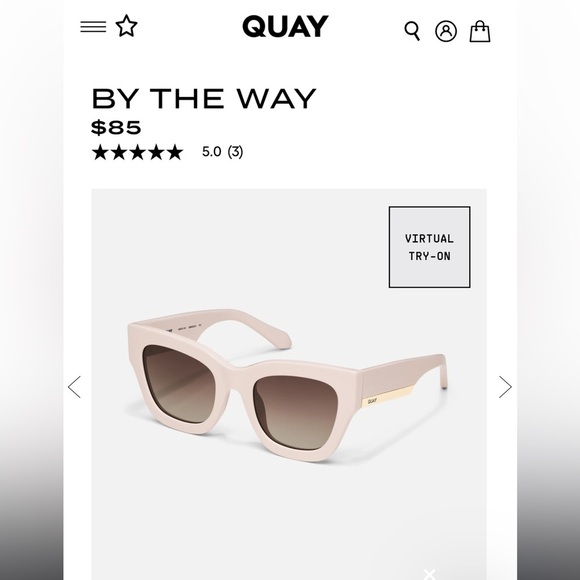The image size is (580, 580).
Task: Open the wishlist star icon in header
Action: 127,26
